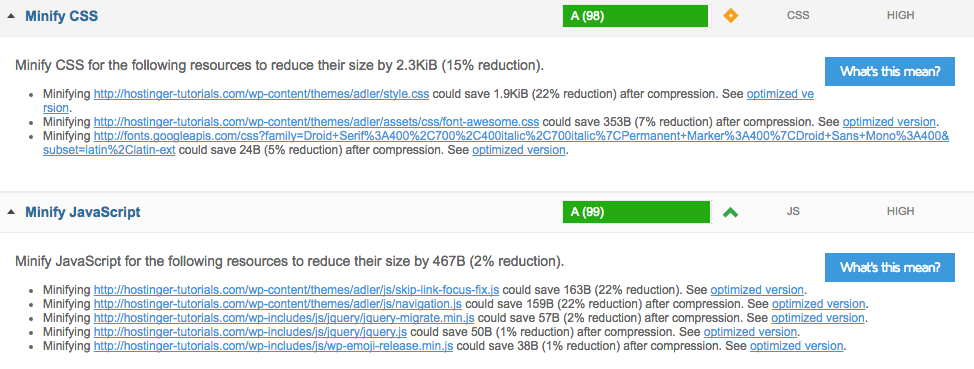Viewport: 974px width, 369px height.
Task: Collapse the Minify JavaScript section triangle
Action: click(x=11, y=212)
